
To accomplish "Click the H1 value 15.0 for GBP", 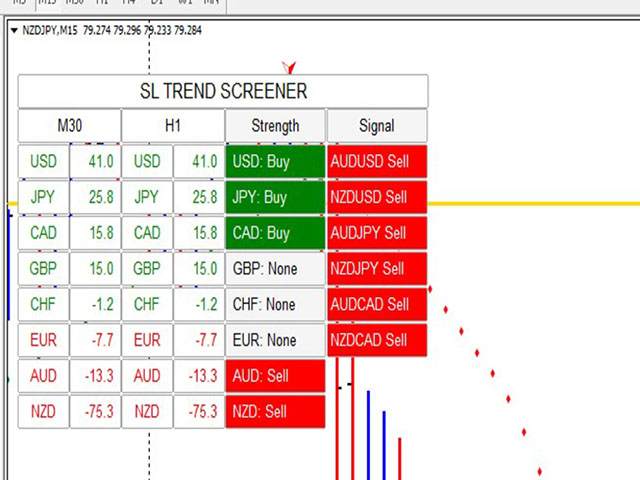I will (x=199, y=269).
